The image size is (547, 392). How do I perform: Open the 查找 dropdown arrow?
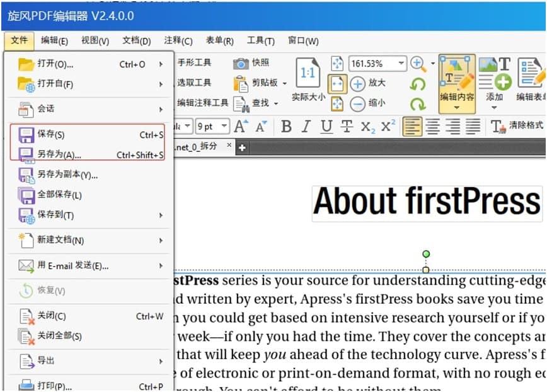[276, 103]
